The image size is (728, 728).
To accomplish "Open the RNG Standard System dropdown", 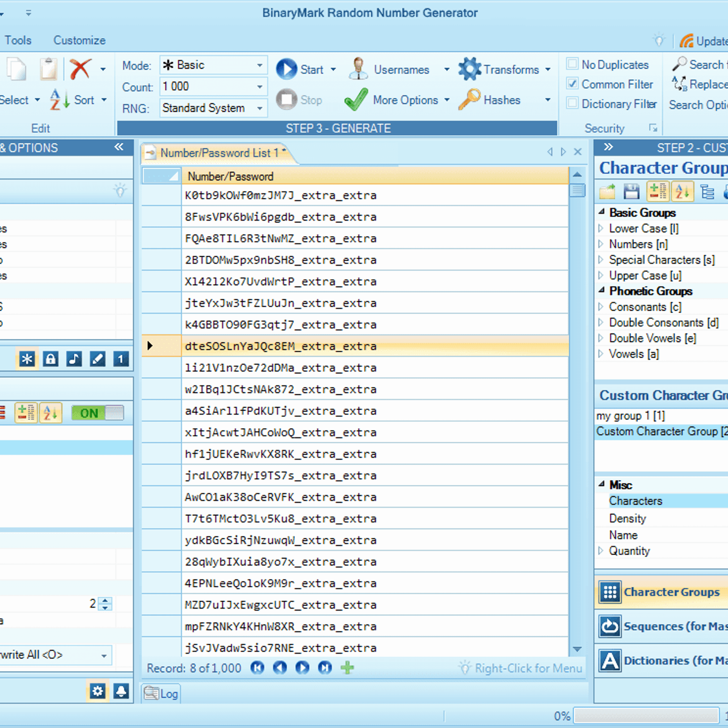I will pyautogui.click(x=259, y=108).
